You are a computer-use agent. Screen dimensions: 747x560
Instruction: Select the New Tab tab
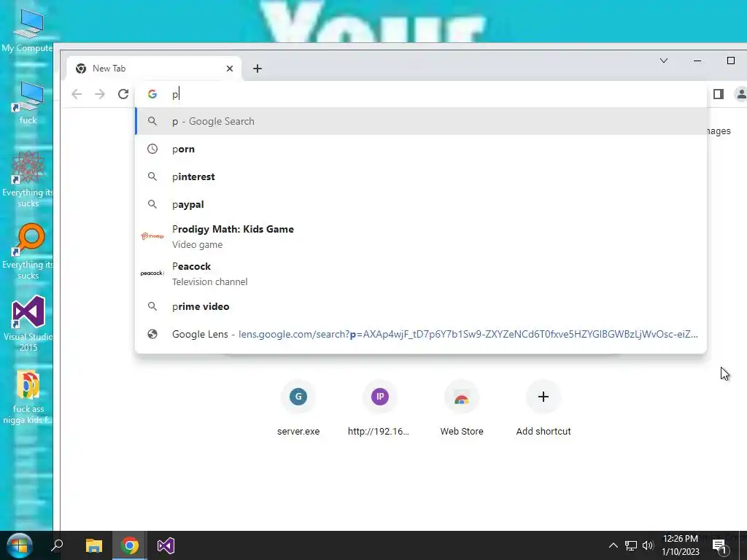coord(154,69)
